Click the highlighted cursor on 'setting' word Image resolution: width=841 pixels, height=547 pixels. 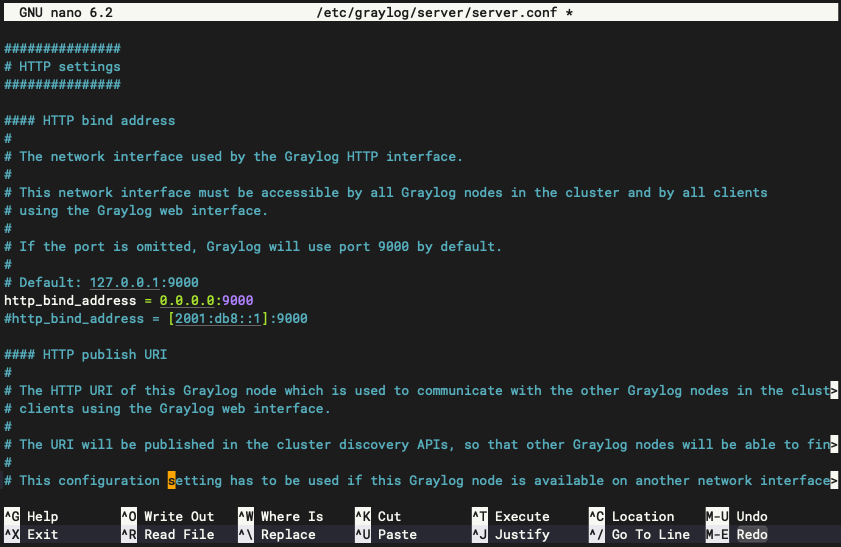coord(172,481)
